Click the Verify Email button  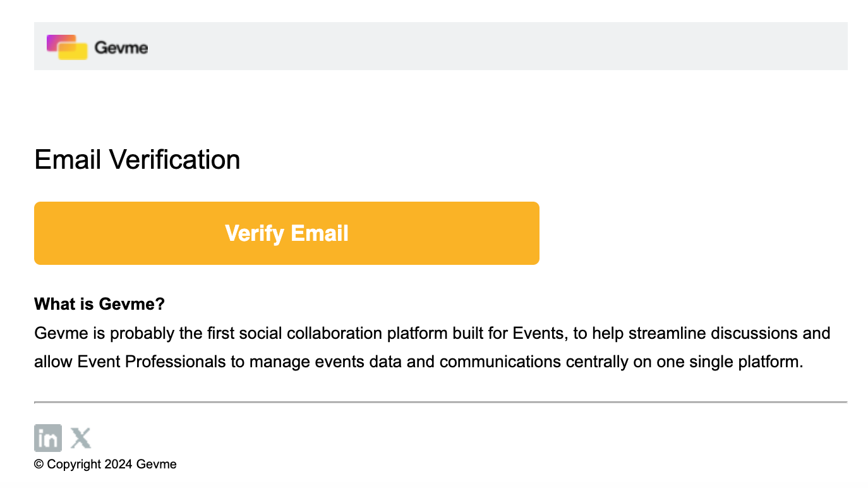(x=287, y=233)
